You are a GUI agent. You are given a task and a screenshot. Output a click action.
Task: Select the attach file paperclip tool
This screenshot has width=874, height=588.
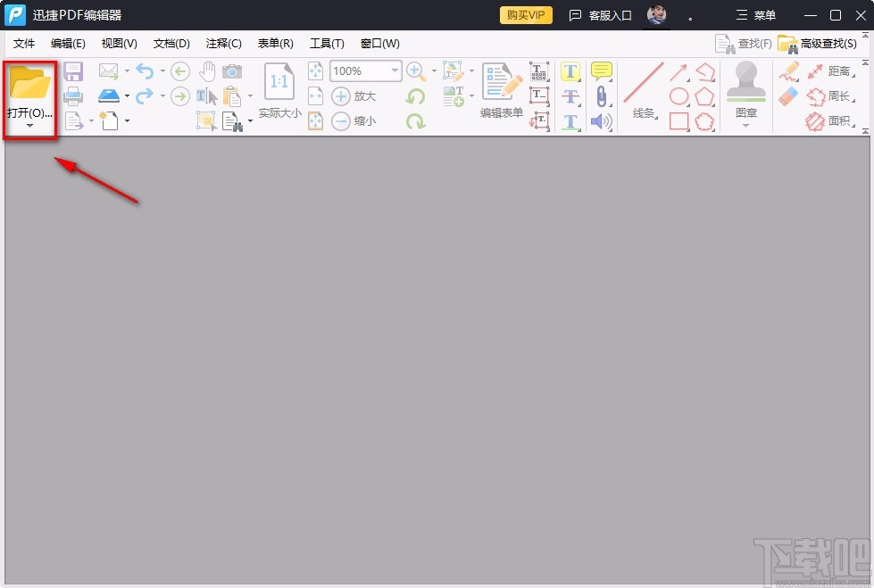click(601, 95)
